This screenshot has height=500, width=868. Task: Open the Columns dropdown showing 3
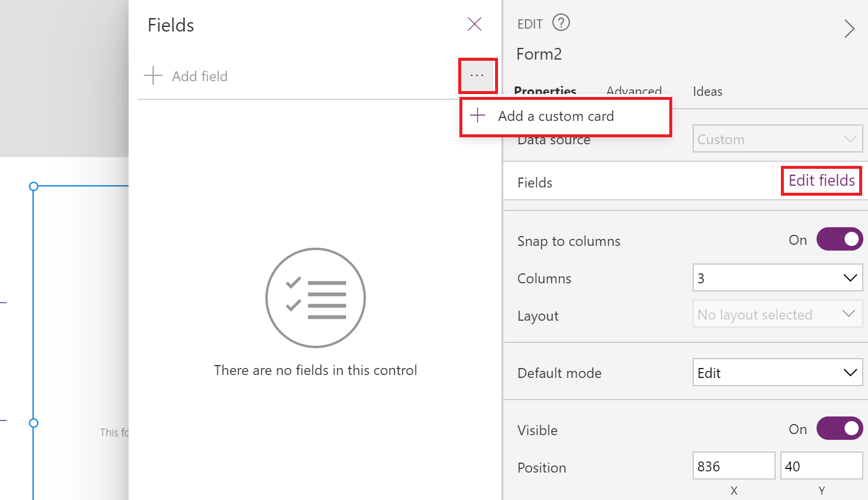(x=778, y=277)
